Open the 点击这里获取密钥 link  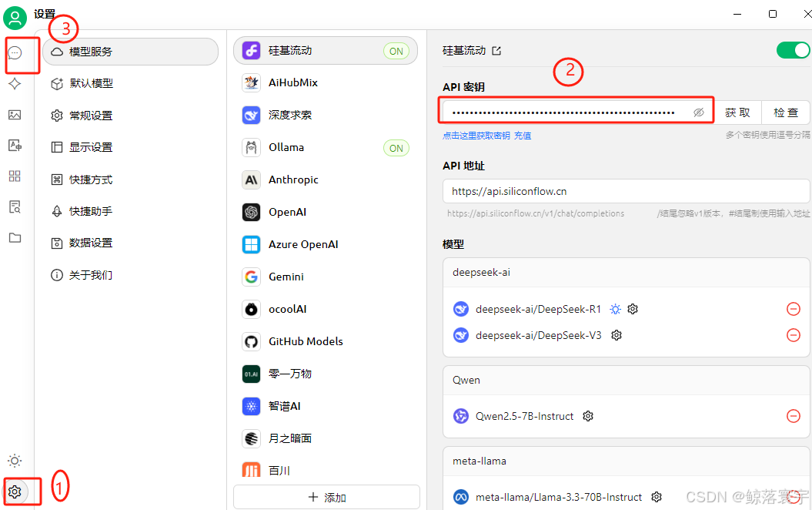pos(476,136)
